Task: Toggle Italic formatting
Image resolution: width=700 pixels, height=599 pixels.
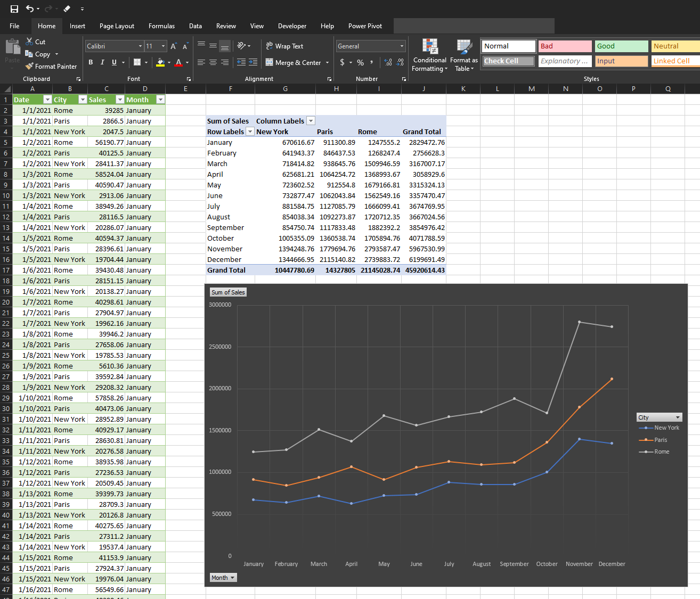Action: click(x=102, y=62)
